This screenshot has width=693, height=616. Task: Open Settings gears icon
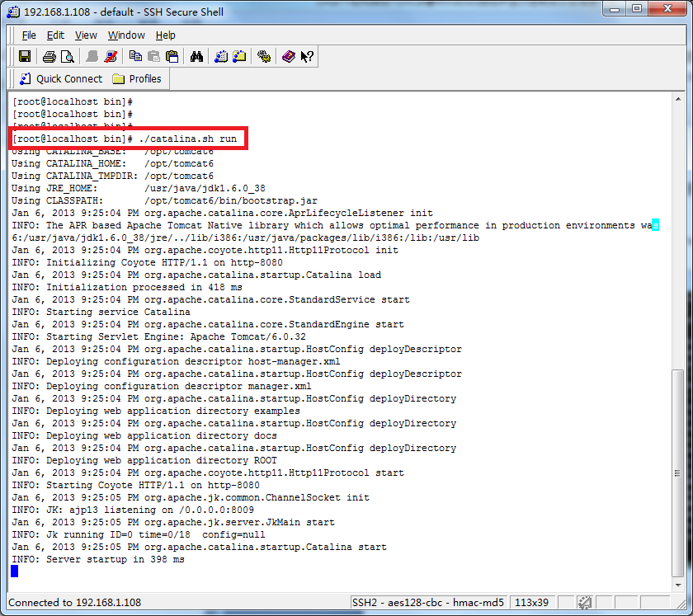click(x=264, y=57)
